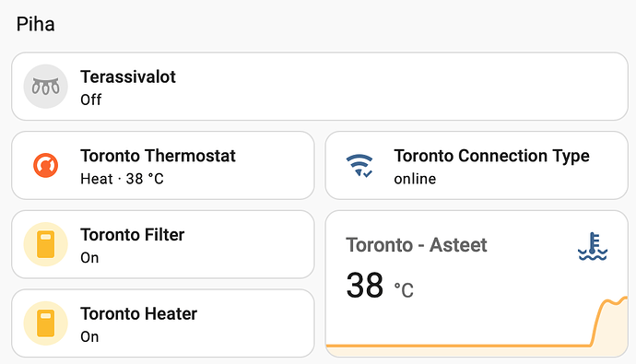Screen dimensions: 636x364
Task: Toggle the Terassivalot string lights icon
Action: tap(45, 87)
